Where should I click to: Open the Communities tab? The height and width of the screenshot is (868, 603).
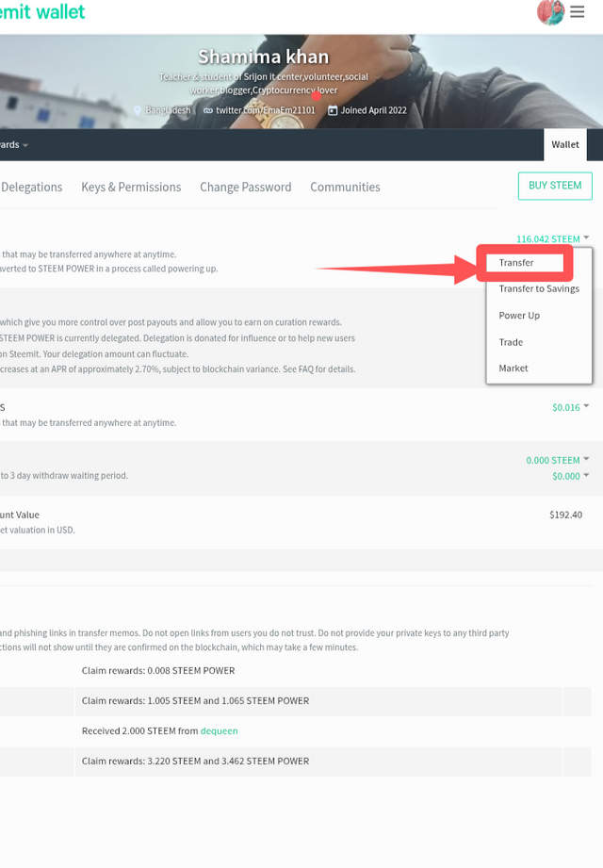pos(345,188)
